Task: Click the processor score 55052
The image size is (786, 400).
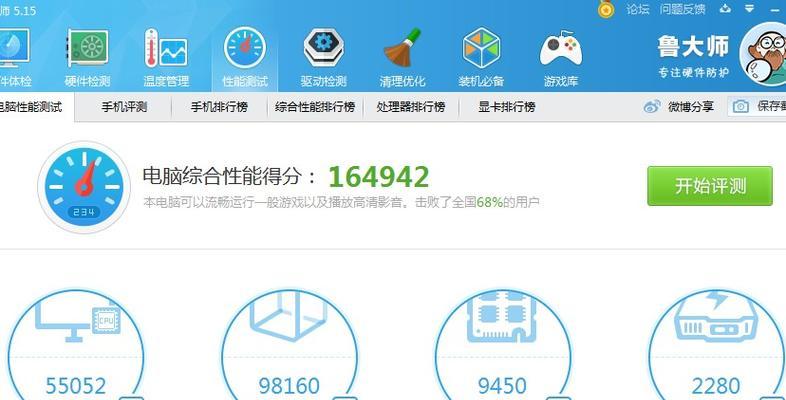Action: point(76,386)
